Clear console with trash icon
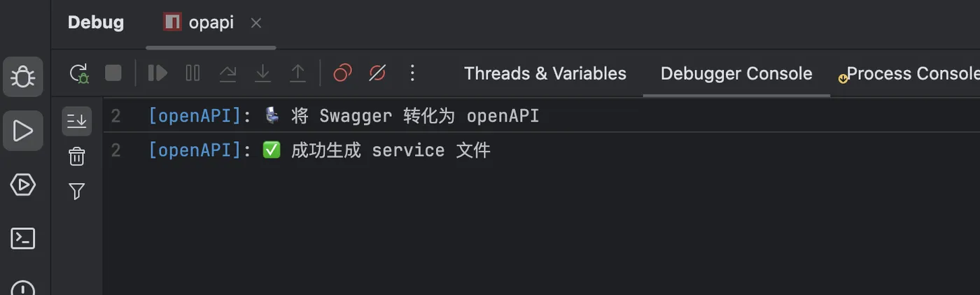This screenshot has height=295, width=980. [76, 157]
